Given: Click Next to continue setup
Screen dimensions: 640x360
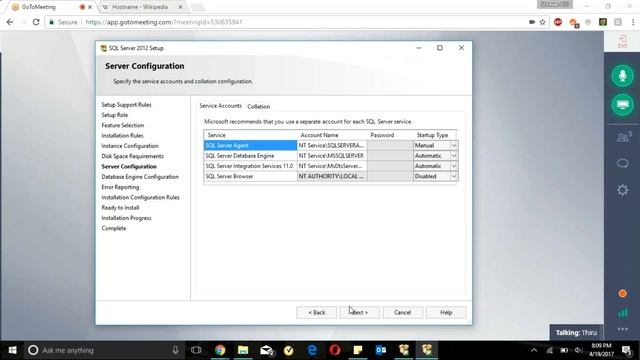Looking at the screenshot, I should (360, 312).
